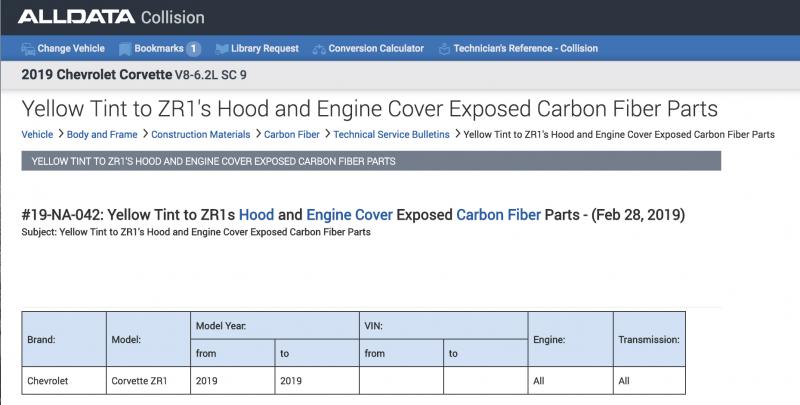Click the bookmarks count badge showing 1
Viewport: 800px width, 405px height.
tap(193, 49)
